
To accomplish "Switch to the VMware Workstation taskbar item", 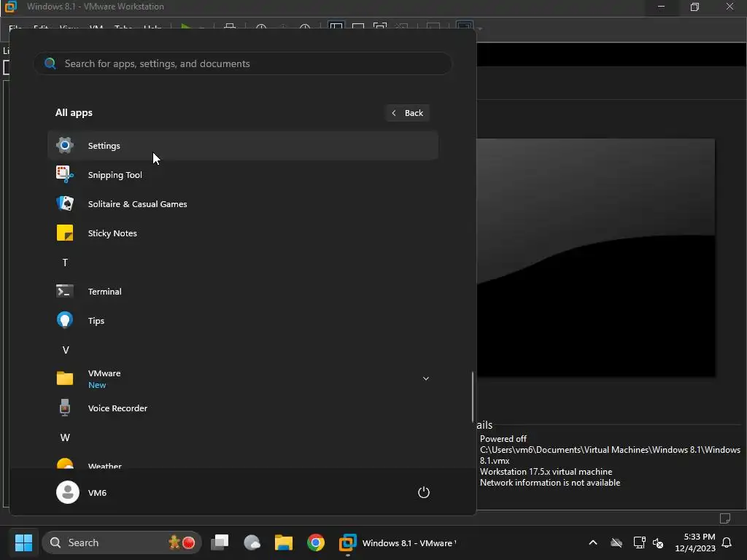I will point(398,542).
